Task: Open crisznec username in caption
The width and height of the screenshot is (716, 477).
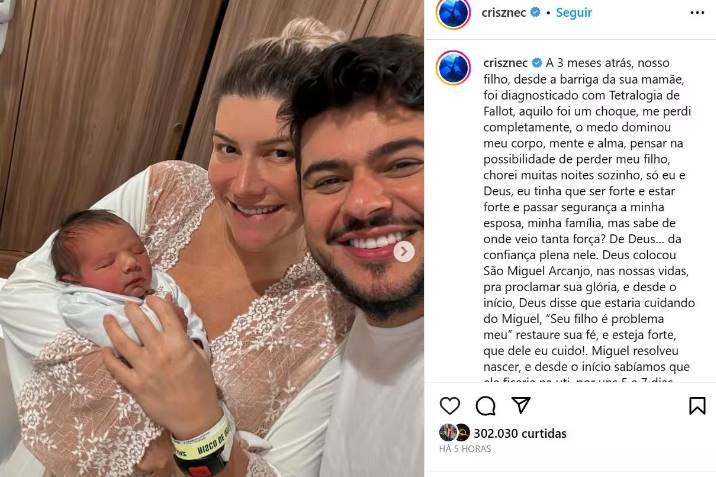Action: (x=505, y=63)
